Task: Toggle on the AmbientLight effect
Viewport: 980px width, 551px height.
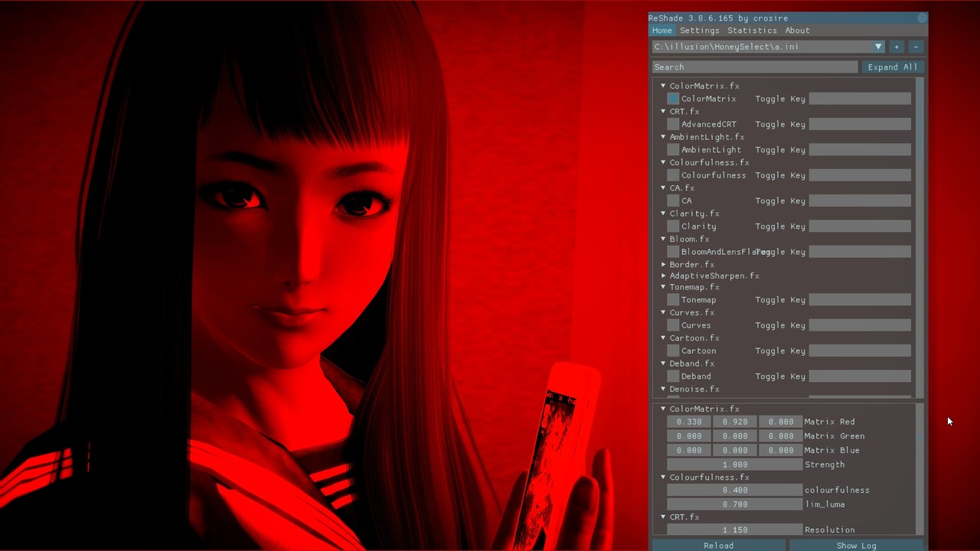Action: (672, 149)
